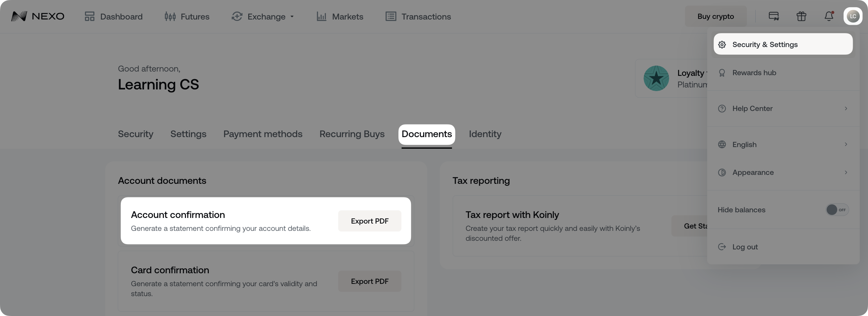The image size is (868, 316).
Task: Open notifications via the bell icon
Action: tap(828, 16)
